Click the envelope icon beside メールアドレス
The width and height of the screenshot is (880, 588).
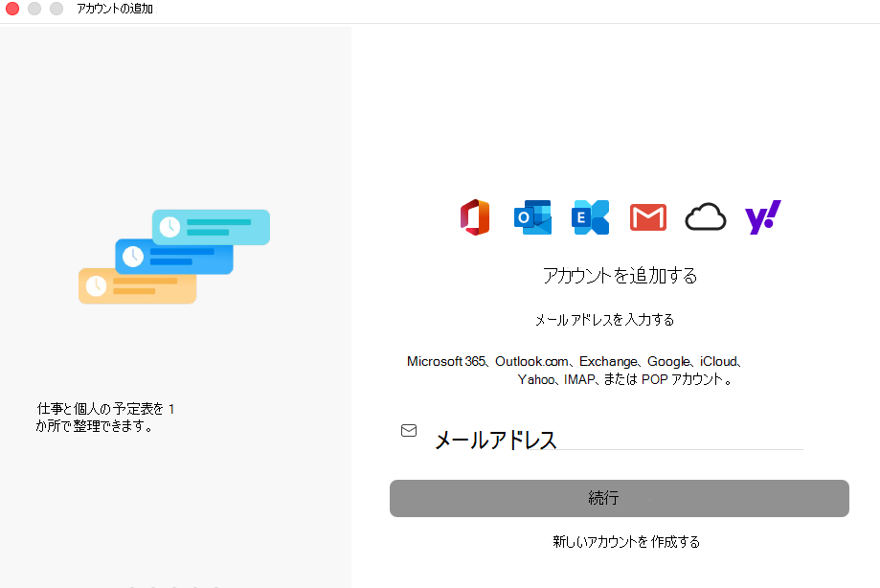pos(409,430)
